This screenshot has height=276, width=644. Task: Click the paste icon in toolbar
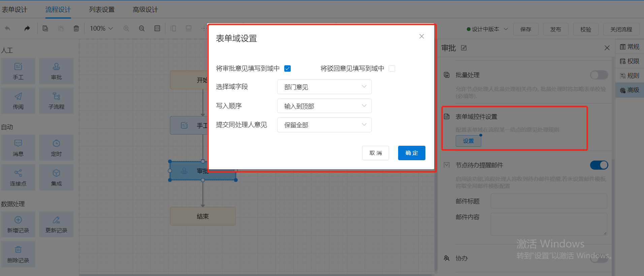pyautogui.click(x=61, y=29)
